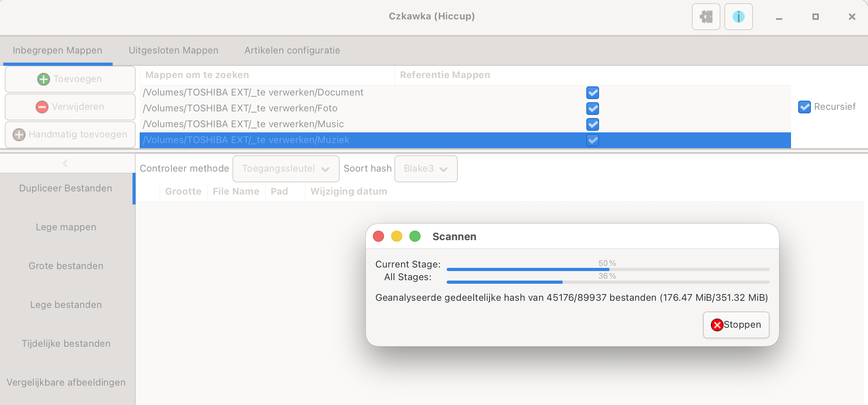Open the Blake3 hash type dropdown

click(x=426, y=169)
